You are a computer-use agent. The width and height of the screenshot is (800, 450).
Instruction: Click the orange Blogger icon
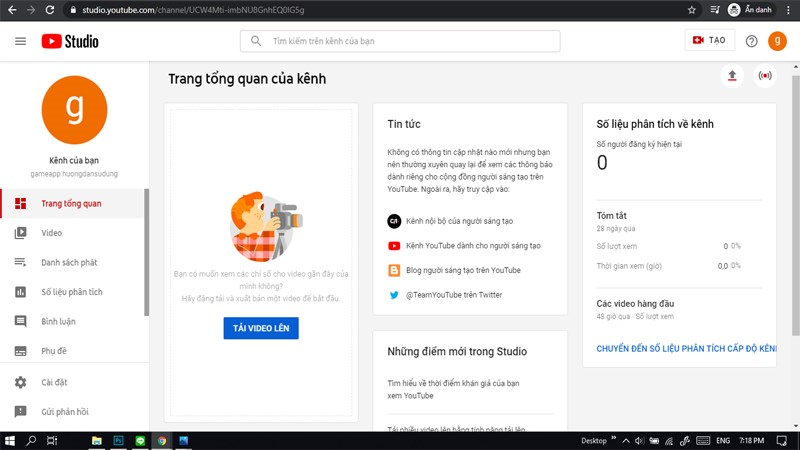pos(394,270)
